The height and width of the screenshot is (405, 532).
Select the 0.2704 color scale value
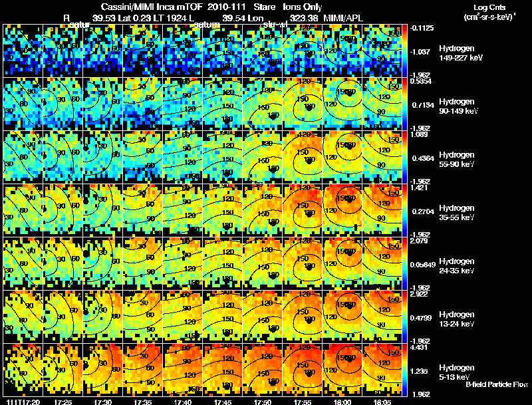point(423,211)
